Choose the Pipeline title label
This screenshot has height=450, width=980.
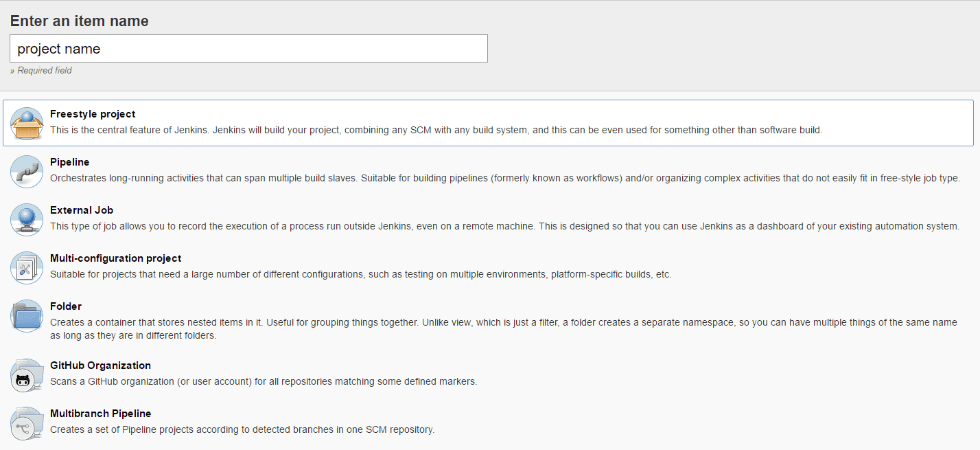[69, 162]
